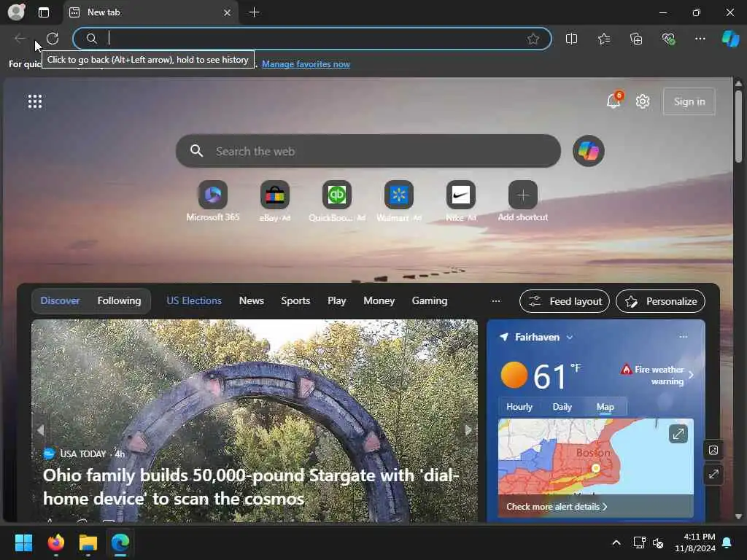Screen dimensions: 747x560
Task: Open the Fire weather warning alert
Action: [657, 376]
